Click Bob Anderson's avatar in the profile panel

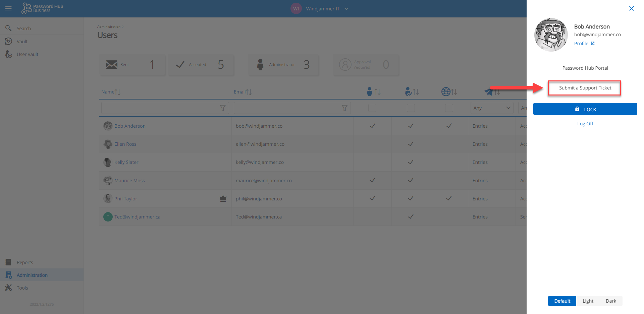(551, 35)
